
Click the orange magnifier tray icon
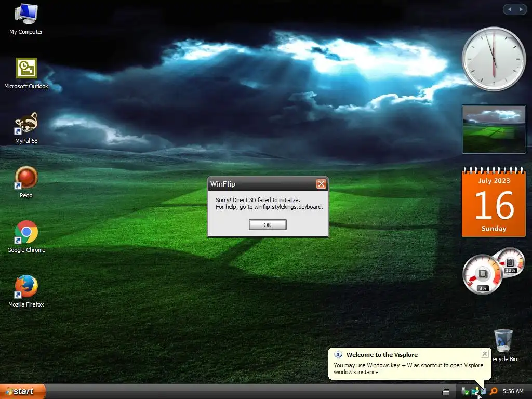click(x=494, y=391)
